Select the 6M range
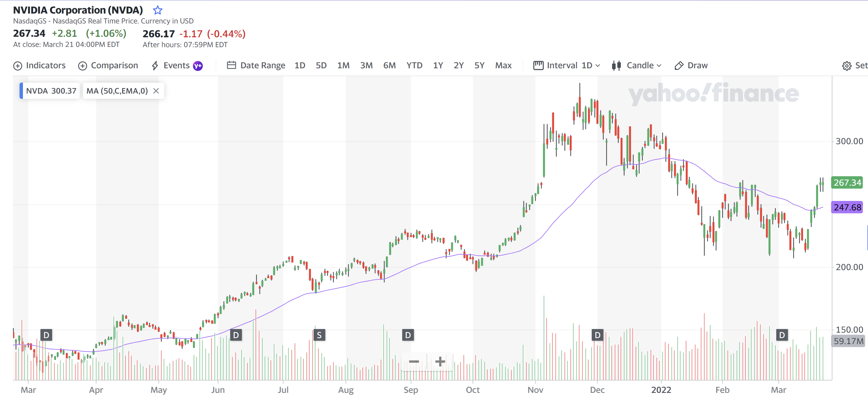 tap(389, 65)
